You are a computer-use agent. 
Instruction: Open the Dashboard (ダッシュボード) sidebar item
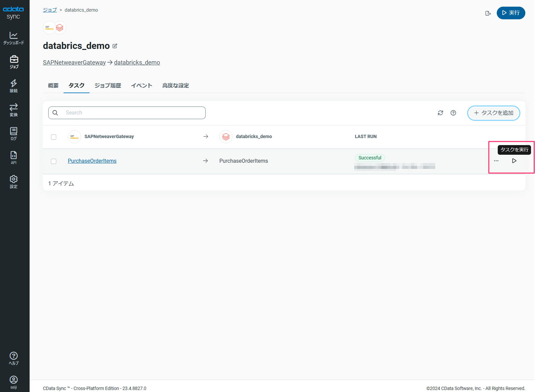(x=14, y=38)
